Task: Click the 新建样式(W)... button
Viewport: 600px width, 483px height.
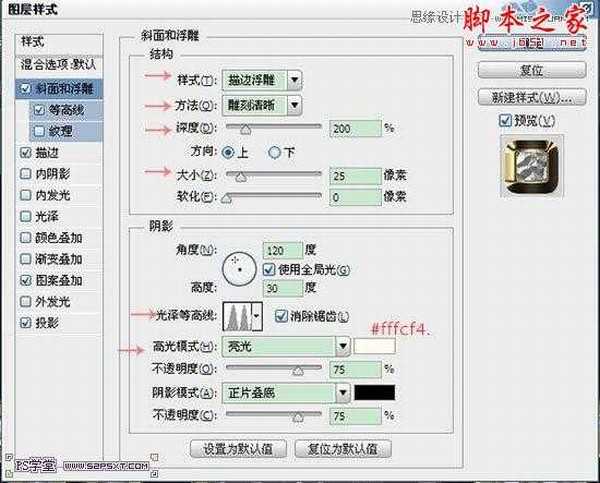Action: point(532,98)
